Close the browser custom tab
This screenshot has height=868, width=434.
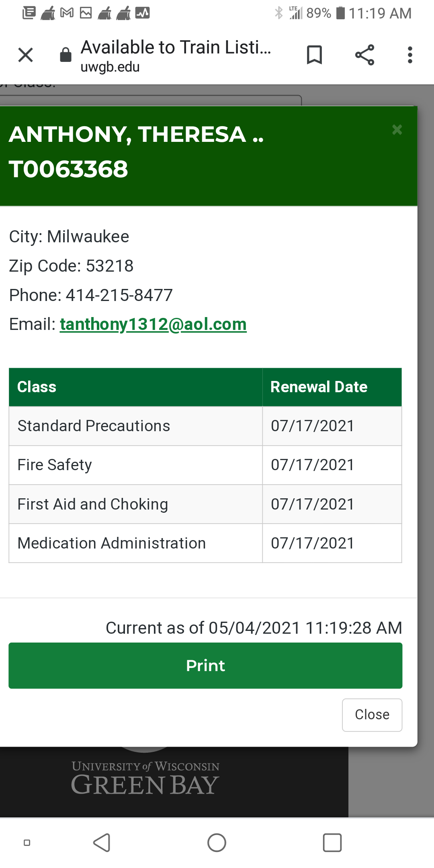[26, 55]
